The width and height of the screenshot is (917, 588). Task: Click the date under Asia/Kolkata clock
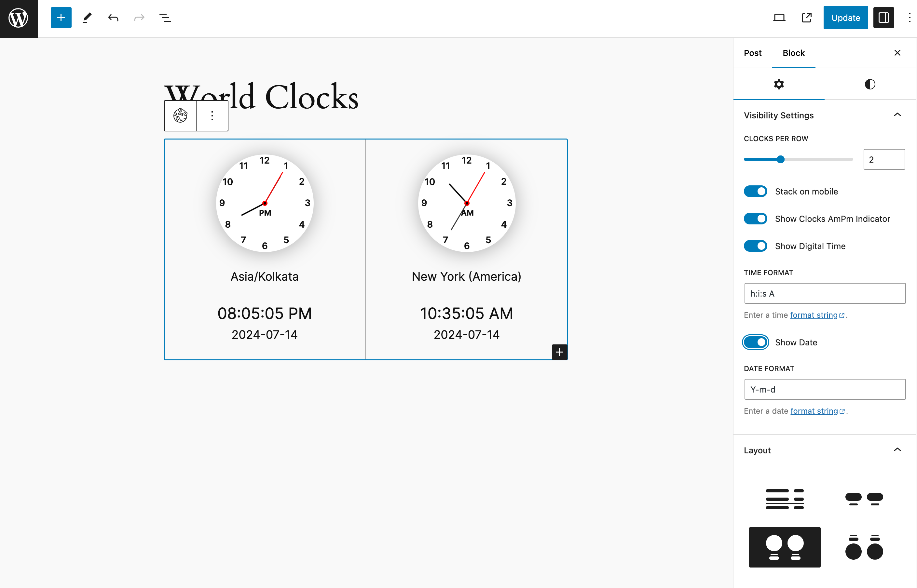pos(265,334)
